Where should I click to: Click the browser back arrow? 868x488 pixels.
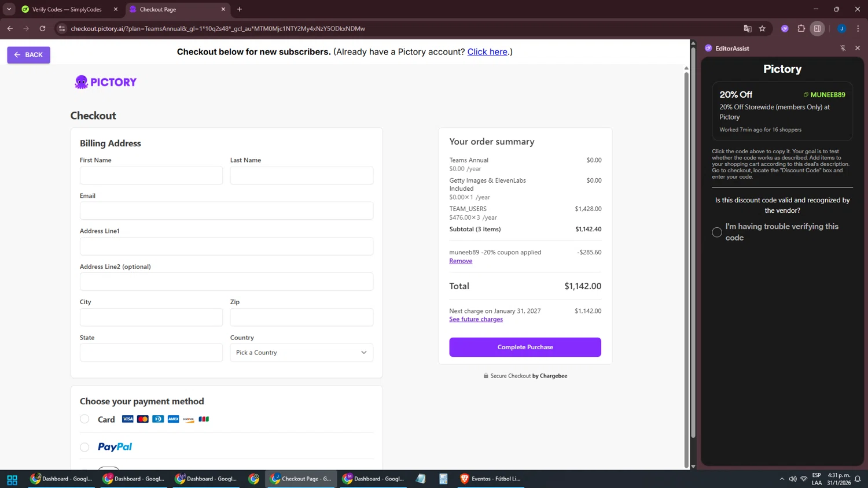(x=10, y=28)
